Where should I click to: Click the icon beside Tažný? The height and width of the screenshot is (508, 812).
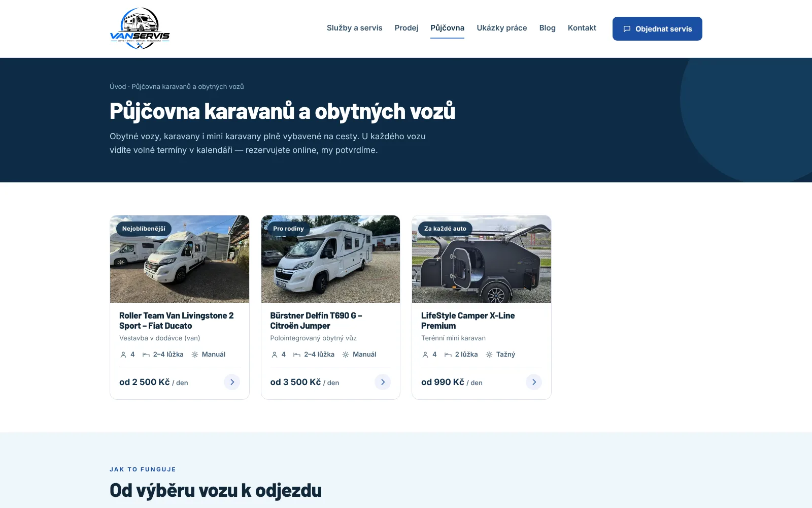pos(489,355)
